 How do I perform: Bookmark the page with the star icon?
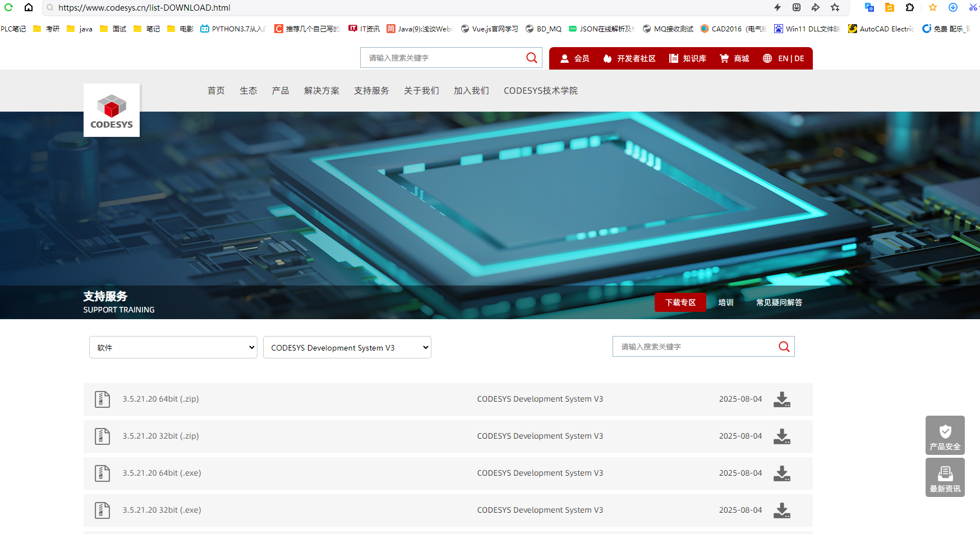click(x=932, y=7)
